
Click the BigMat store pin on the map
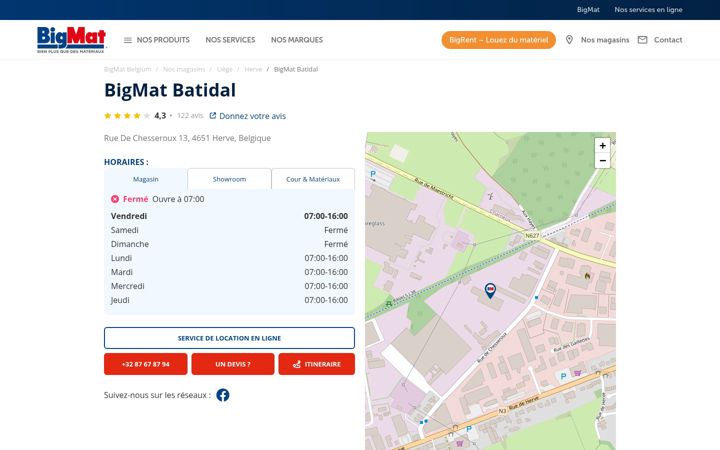click(490, 290)
